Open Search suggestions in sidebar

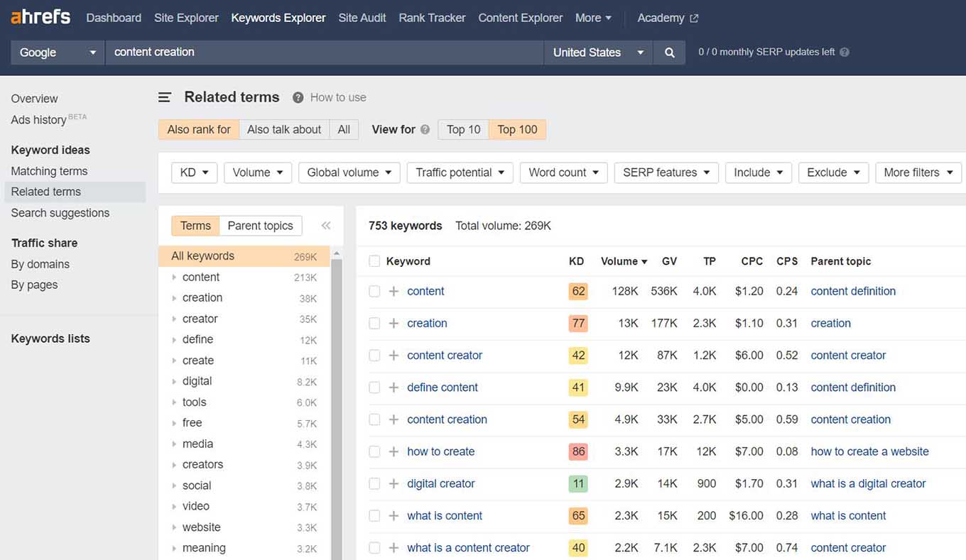point(60,213)
